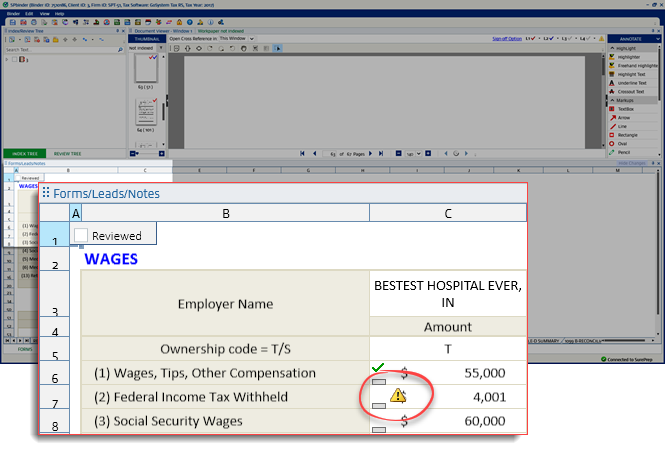
Task: Click the Thumbnail panel button
Action: [147, 38]
